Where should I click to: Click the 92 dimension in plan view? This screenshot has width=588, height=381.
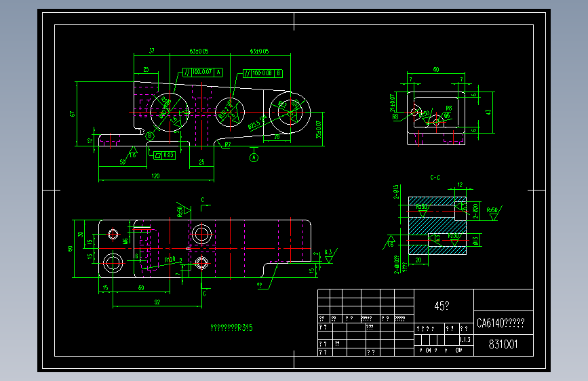[157, 302]
